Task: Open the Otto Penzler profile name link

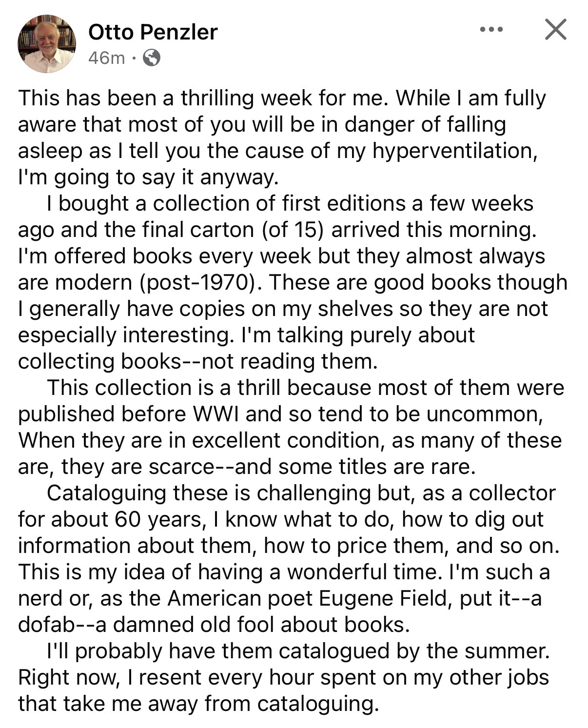Action: (x=153, y=32)
